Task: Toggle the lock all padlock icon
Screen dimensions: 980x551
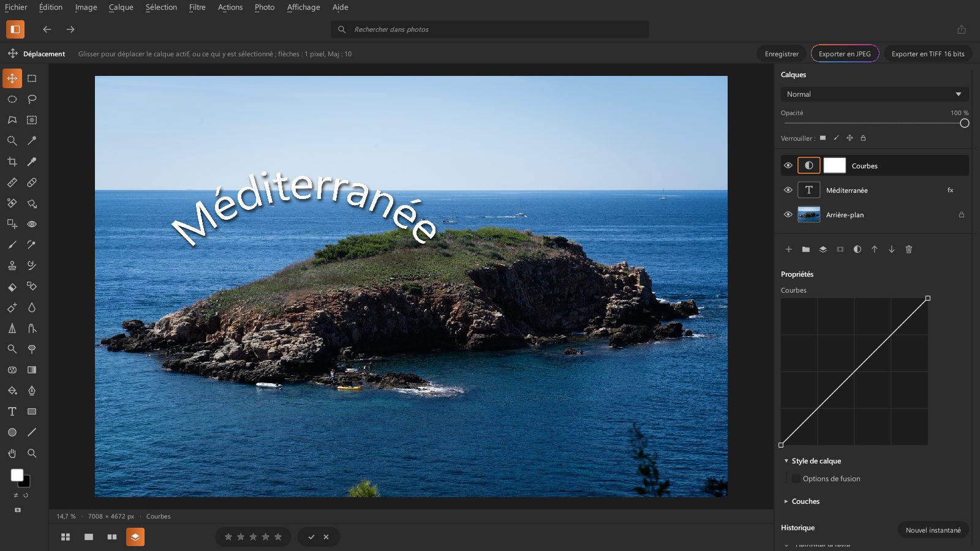Action: 863,138
